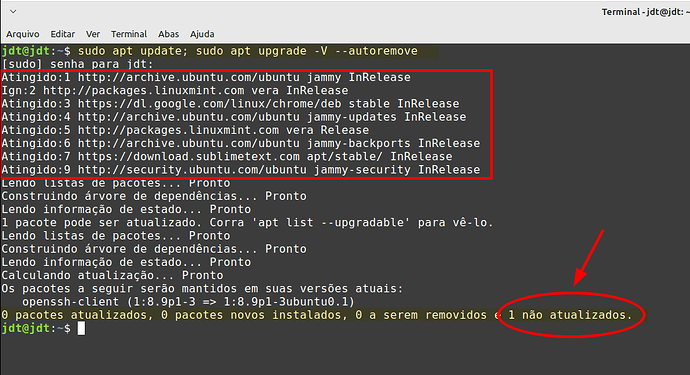Click the circled '1 não atualizados' text

(x=570, y=315)
